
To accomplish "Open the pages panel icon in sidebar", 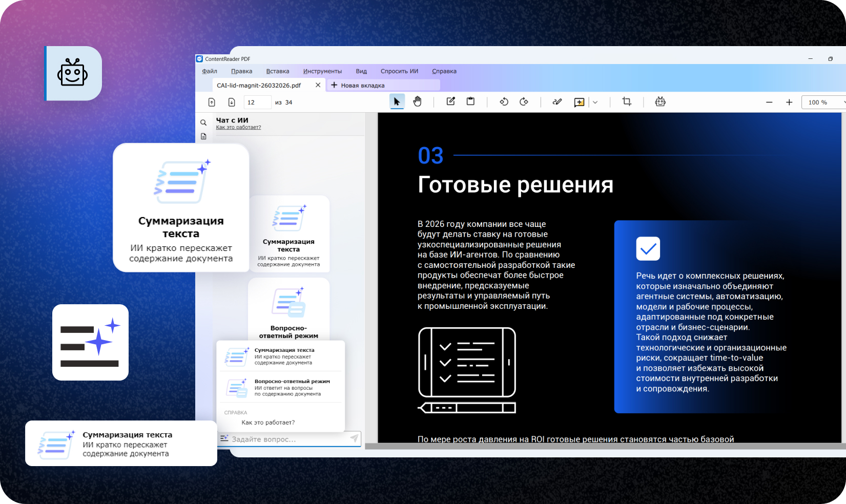I will coord(203,136).
